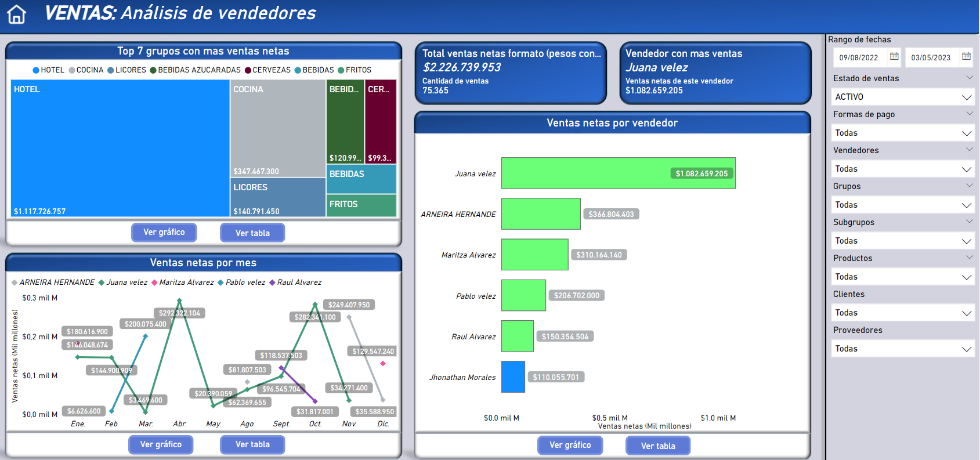Show table for Ventas netas por vendedor
Screen dimensions: 980x460
click(x=658, y=445)
